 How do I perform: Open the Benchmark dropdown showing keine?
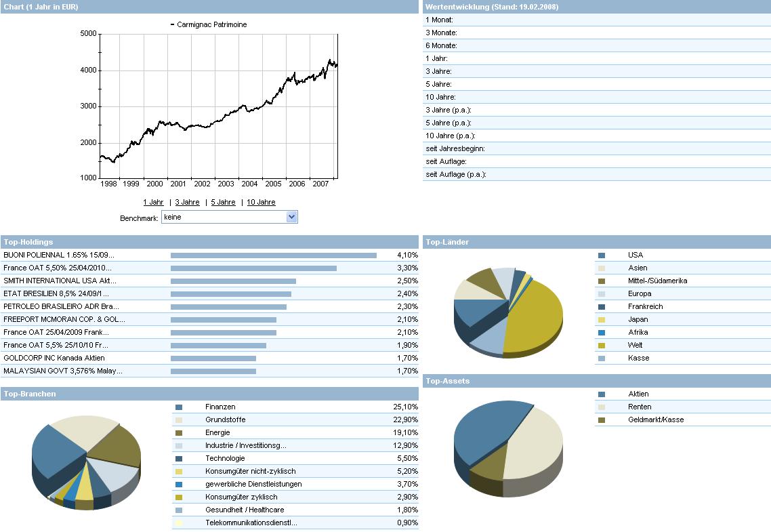coord(230,217)
